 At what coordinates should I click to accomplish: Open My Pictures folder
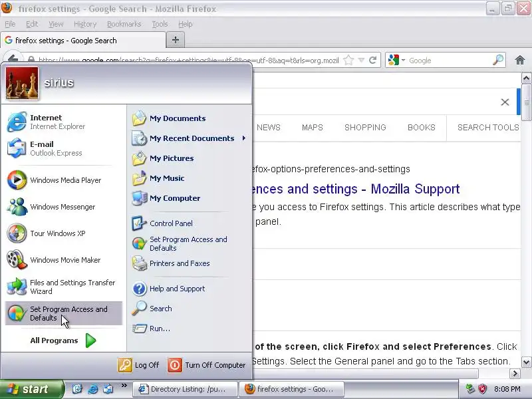[190, 158]
